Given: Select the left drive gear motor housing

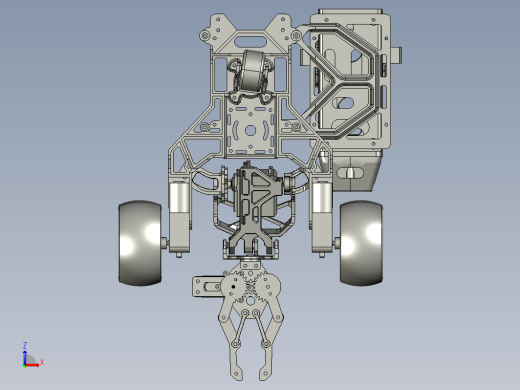Looking at the screenshot, I should coord(180,217).
